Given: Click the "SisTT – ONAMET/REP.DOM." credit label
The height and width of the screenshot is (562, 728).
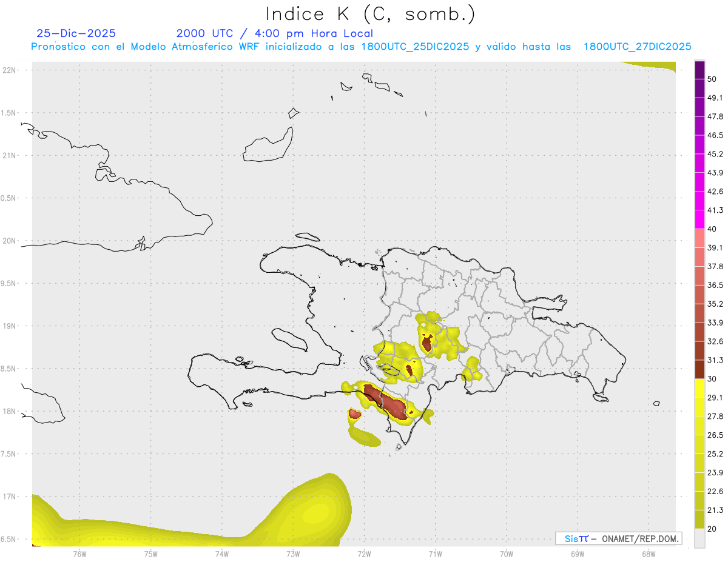Looking at the screenshot, I should (x=619, y=538).
